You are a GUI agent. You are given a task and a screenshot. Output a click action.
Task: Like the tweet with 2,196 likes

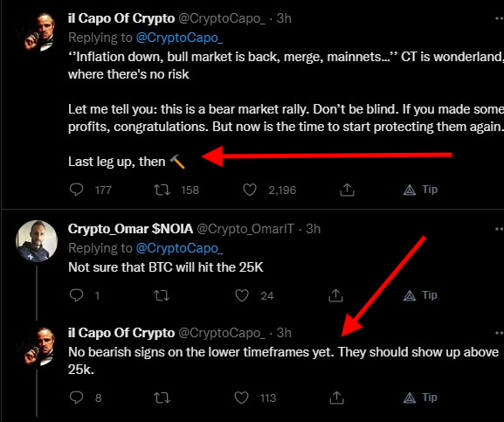point(250,190)
